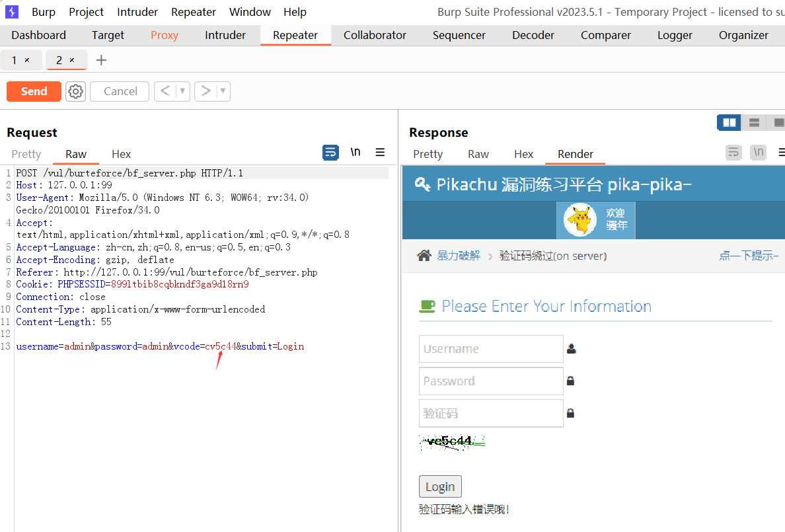Click lock icon beside 验证码 field

tap(570, 413)
